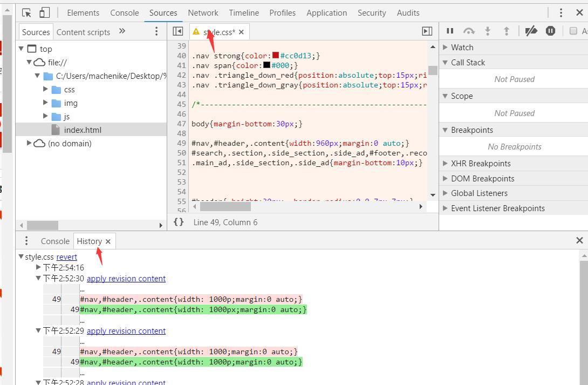Pause script execution
This screenshot has width=588, height=385.
coord(450,31)
